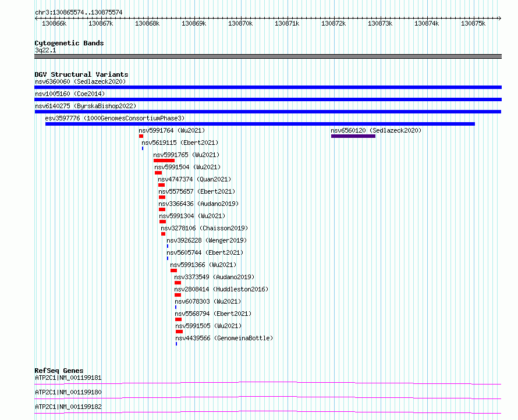Viewport: 518px width, 420px height.
Task: Click nsv2808414 (Huddleston2016) label
Action: point(221,289)
